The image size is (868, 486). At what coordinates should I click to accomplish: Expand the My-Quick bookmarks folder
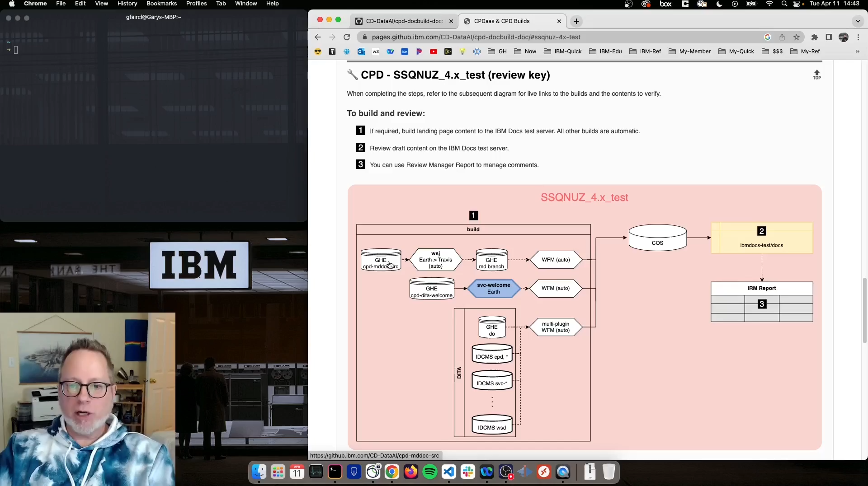tap(736, 51)
